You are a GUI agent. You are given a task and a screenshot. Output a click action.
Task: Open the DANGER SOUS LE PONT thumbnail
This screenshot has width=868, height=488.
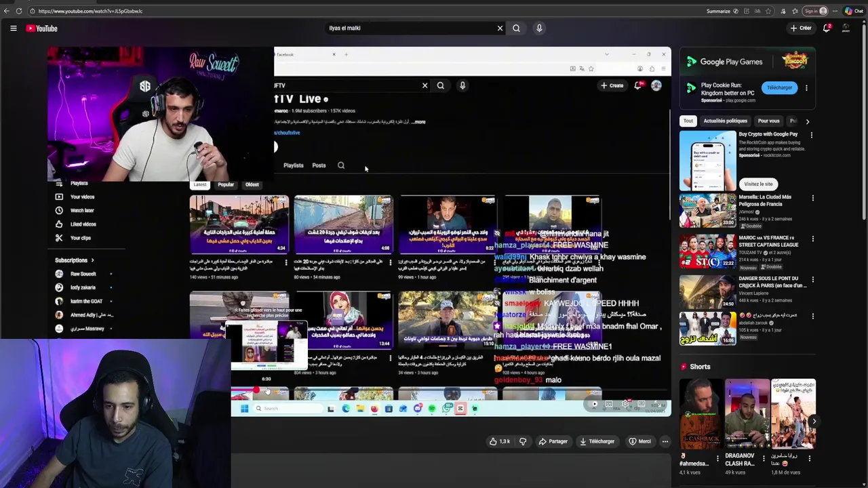[x=708, y=291]
